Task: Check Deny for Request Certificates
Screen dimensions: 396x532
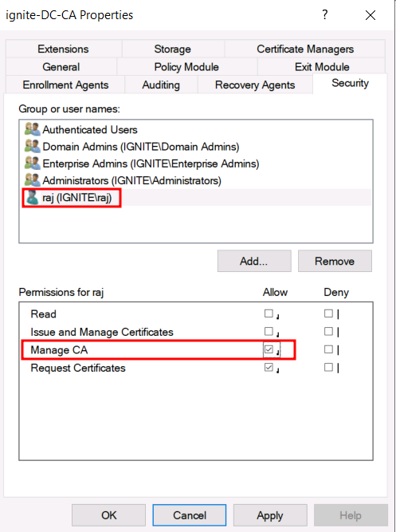Action: [328, 367]
